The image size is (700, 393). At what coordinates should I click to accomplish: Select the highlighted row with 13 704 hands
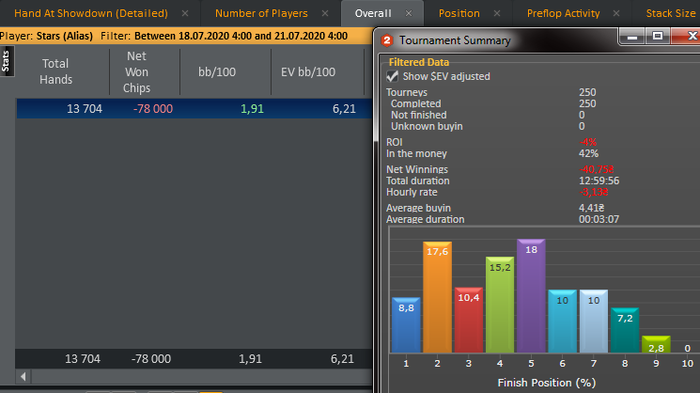tap(194, 109)
